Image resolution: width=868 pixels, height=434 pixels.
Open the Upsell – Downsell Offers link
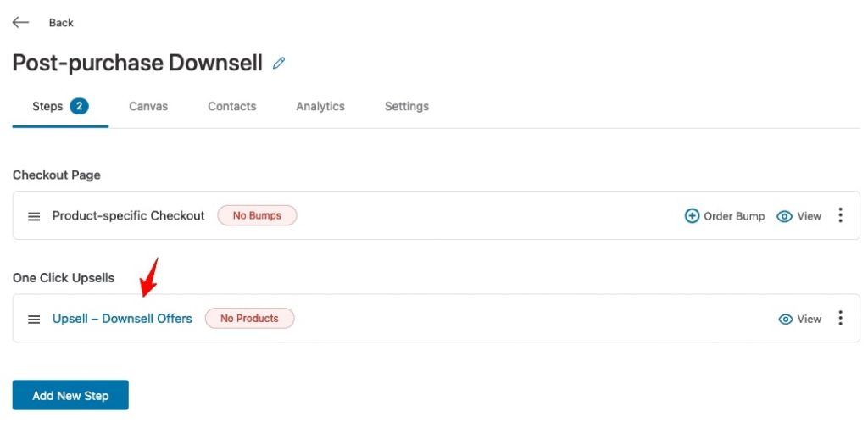[122, 319]
